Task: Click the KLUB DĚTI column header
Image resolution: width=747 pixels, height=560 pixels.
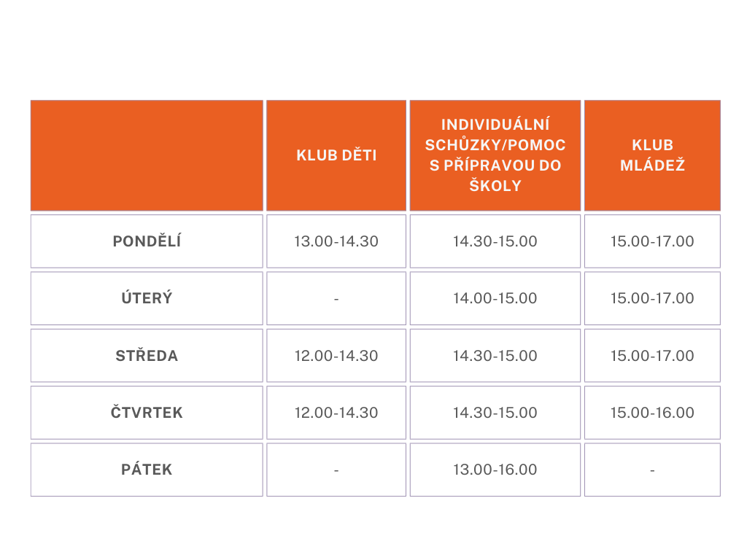Action: (x=336, y=155)
